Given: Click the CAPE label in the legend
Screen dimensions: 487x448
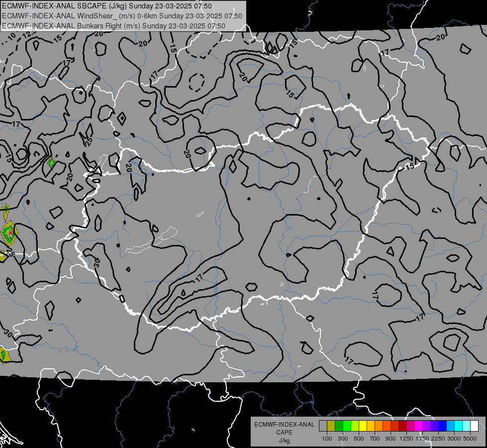Looking at the screenshot, I should pyautogui.click(x=284, y=432).
